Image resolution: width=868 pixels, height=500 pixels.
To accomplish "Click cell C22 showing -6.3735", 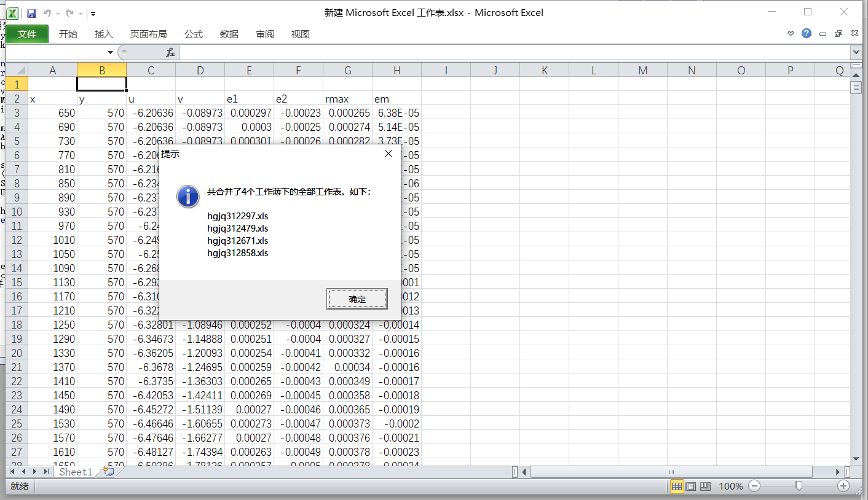I will pyautogui.click(x=151, y=381).
